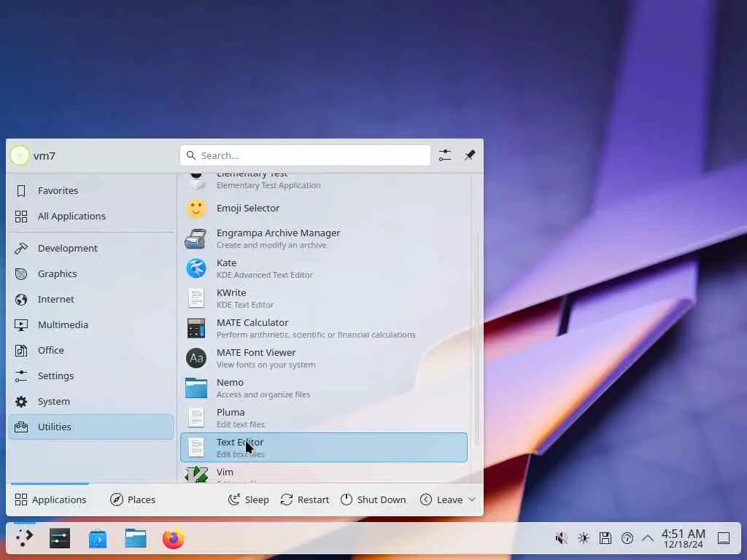Click the Elementary Test Application entry
The height and width of the screenshot is (560, 747).
(324, 181)
